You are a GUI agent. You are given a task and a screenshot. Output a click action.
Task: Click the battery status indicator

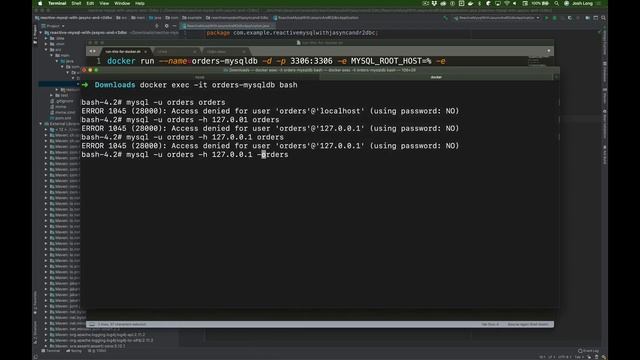tap(540, 3)
